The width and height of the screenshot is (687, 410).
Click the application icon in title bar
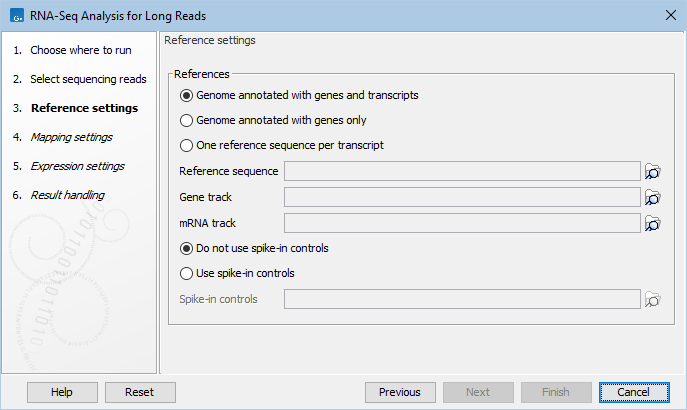click(15, 14)
